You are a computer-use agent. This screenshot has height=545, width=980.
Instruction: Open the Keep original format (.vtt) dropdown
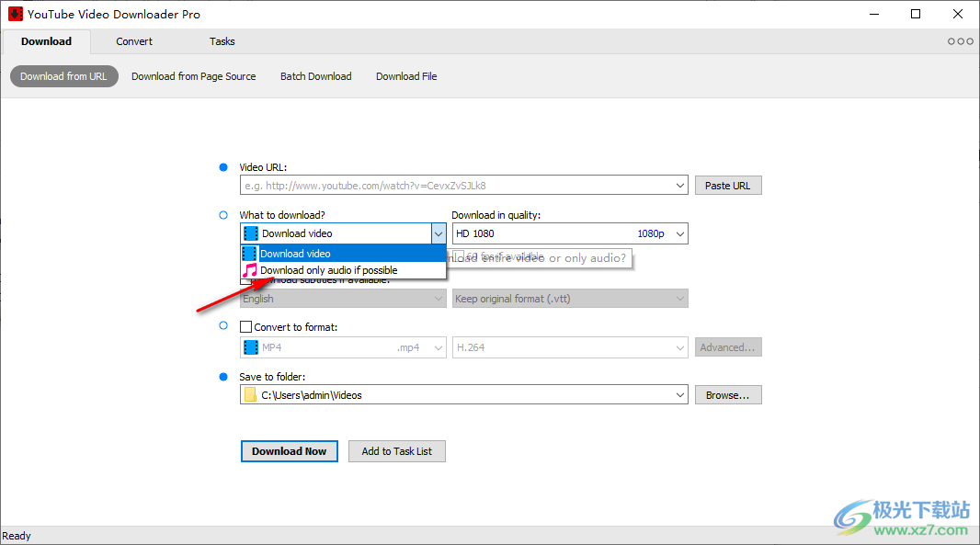570,299
